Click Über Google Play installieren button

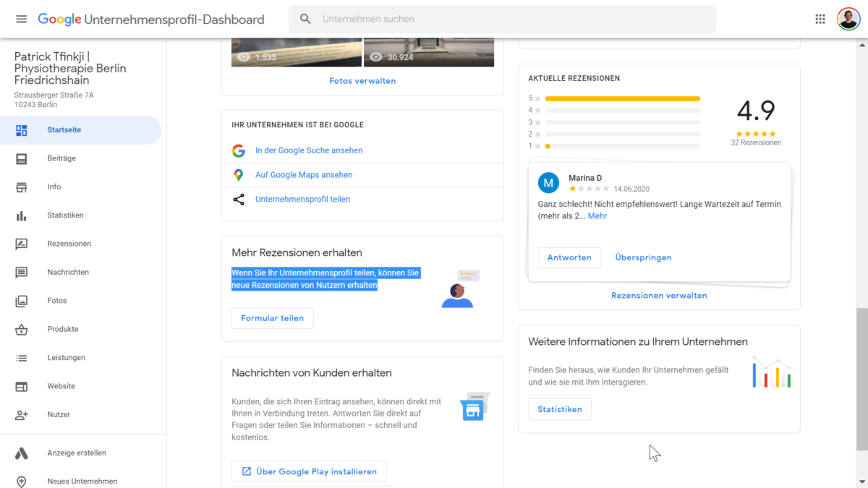309,471
